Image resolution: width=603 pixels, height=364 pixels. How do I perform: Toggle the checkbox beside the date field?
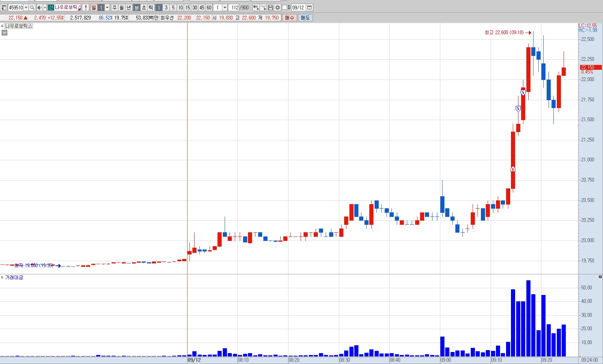(x=284, y=8)
